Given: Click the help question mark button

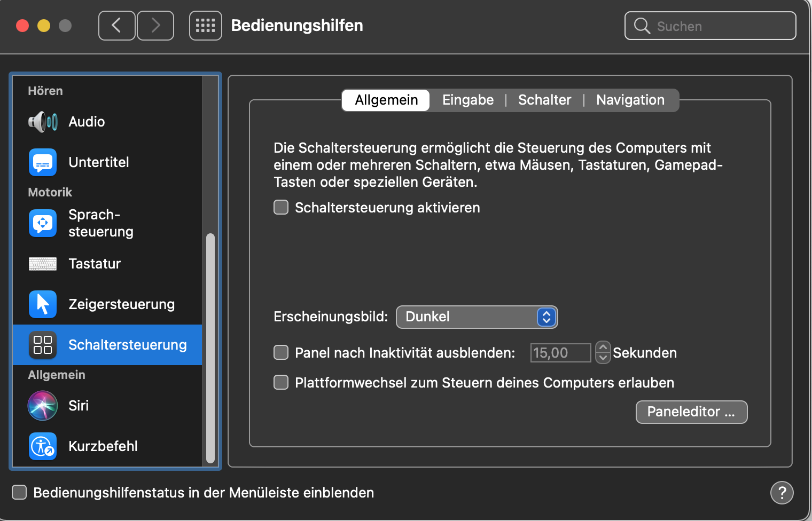Looking at the screenshot, I should click(x=782, y=492).
